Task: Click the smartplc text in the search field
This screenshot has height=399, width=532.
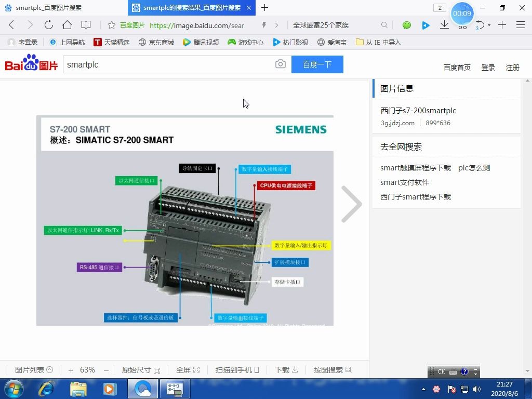Action: [x=83, y=64]
